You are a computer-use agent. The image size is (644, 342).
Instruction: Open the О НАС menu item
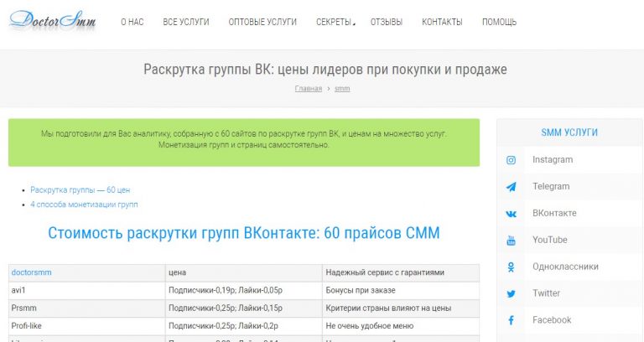click(132, 22)
